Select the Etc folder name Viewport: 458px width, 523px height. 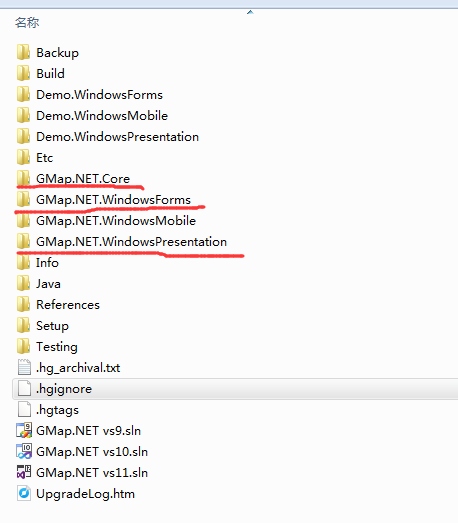coord(44,158)
